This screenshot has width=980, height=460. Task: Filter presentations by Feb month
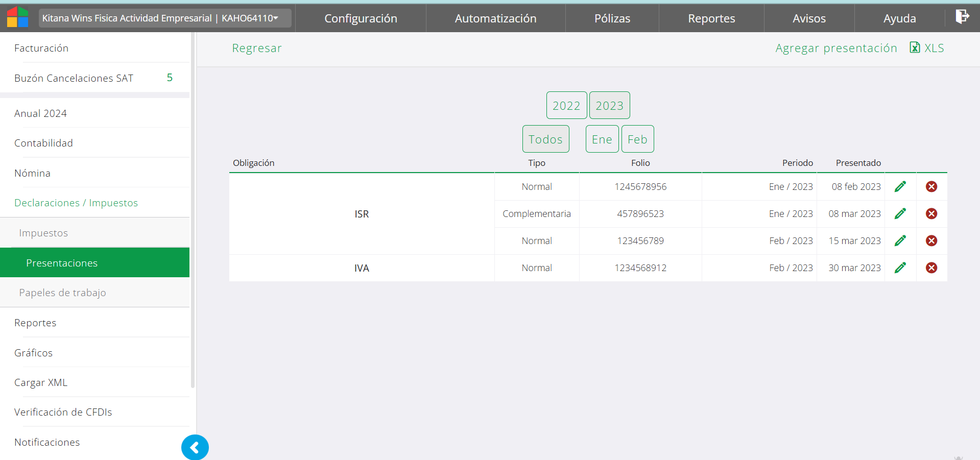(637, 139)
